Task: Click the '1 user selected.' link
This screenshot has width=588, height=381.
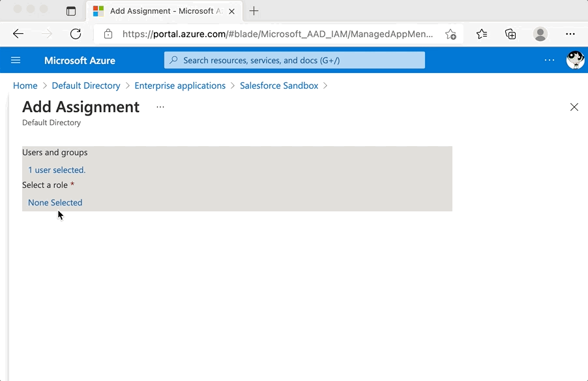Action: point(57,170)
